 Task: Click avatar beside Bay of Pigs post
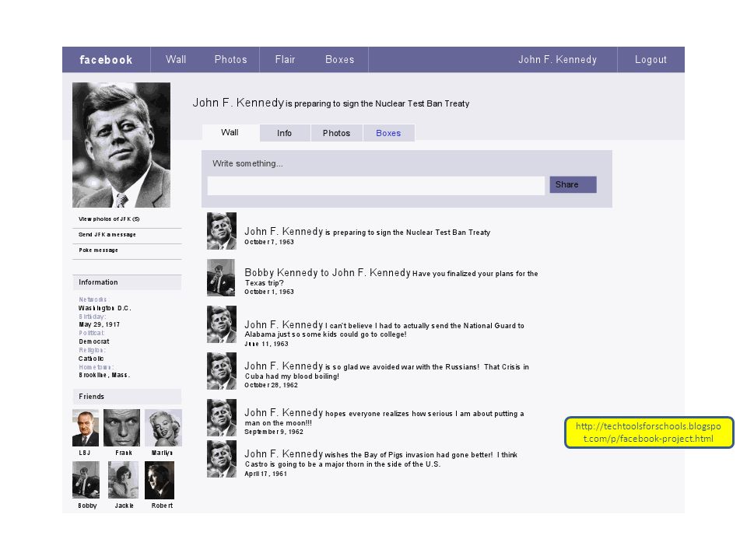(222, 459)
